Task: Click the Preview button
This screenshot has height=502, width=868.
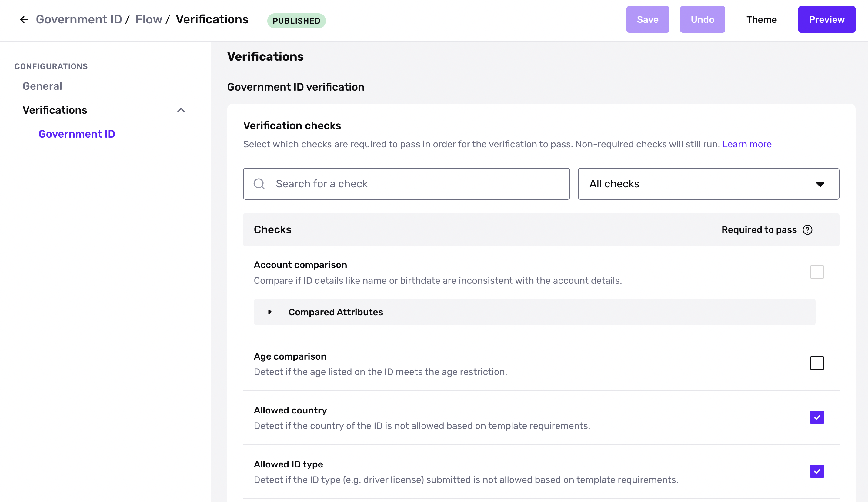Action: [826, 20]
